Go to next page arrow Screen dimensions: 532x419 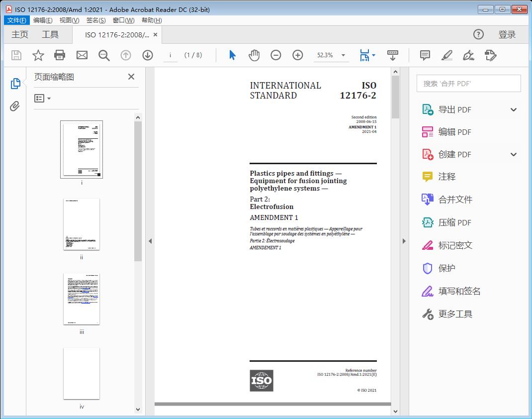click(148, 55)
